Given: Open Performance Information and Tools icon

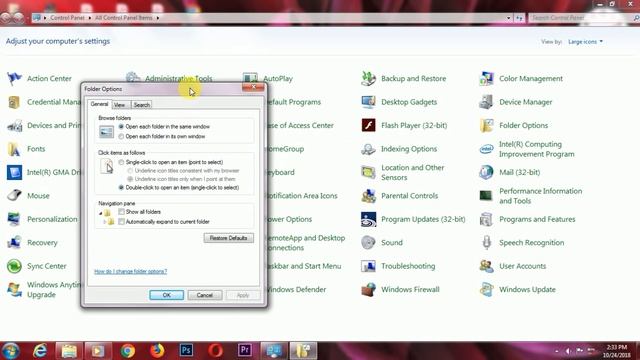Looking at the screenshot, I should (486, 196).
